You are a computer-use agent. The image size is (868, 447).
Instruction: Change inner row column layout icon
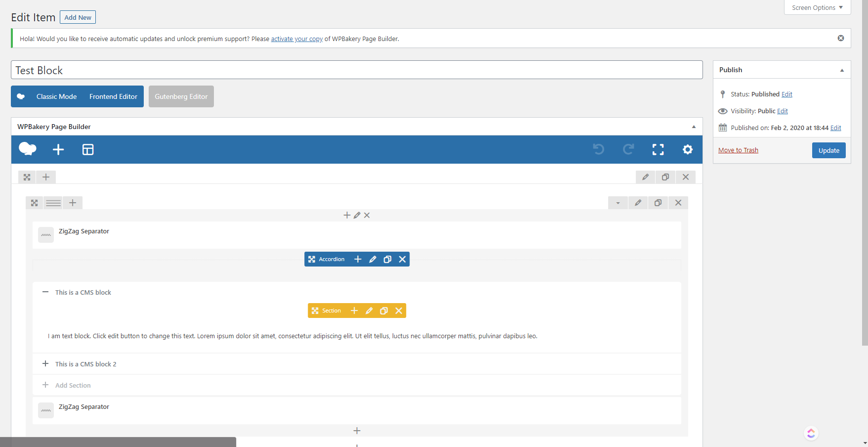[x=53, y=203]
